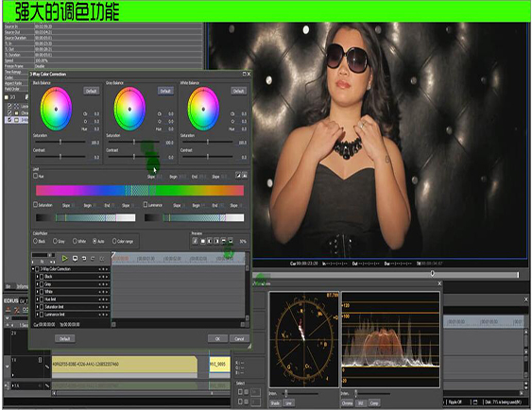Add keyframe on the Gray row

click(x=103, y=284)
